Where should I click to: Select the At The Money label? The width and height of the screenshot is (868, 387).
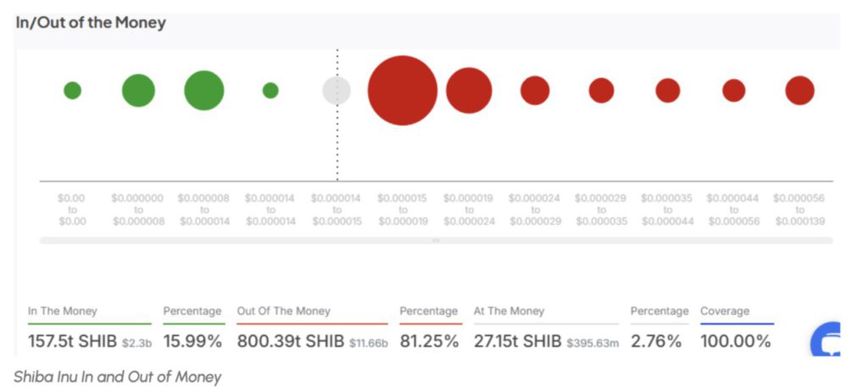point(509,311)
